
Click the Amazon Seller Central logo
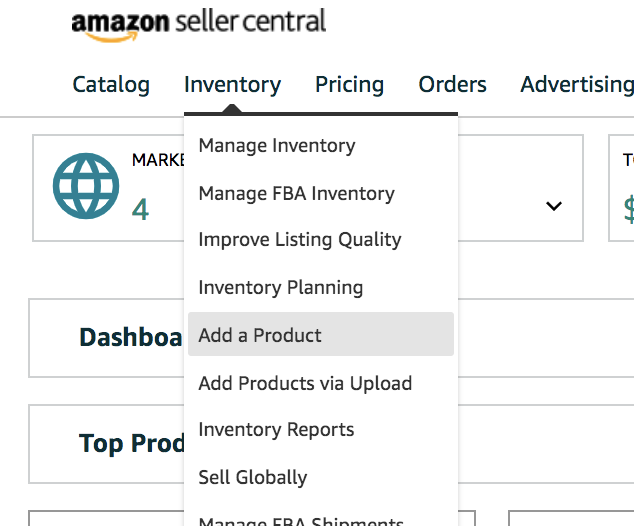pyautogui.click(x=198, y=23)
